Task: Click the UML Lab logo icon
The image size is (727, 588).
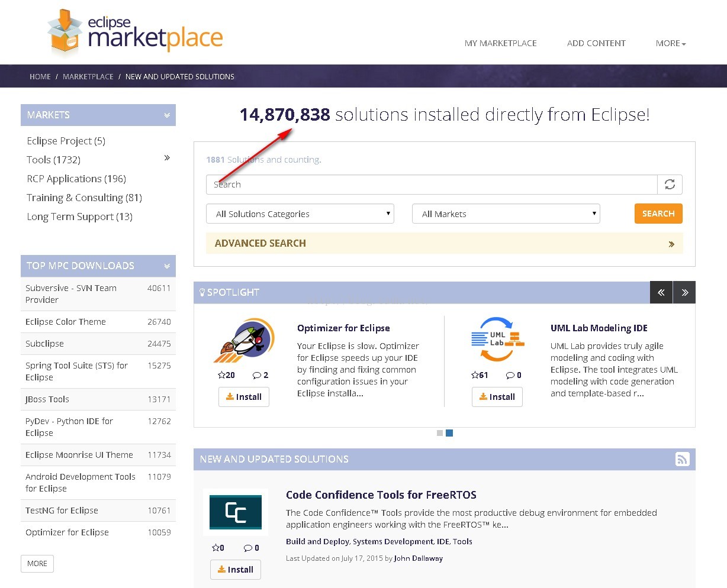Action: 497,339
